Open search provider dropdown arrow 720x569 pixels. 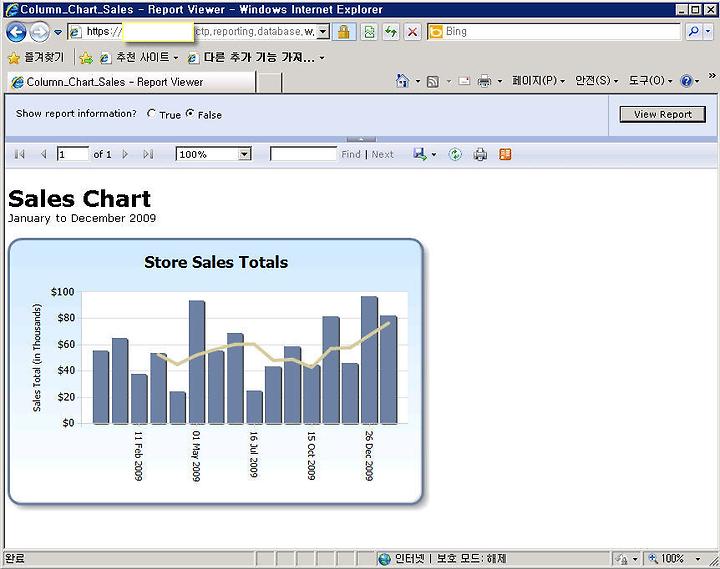[x=708, y=31]
